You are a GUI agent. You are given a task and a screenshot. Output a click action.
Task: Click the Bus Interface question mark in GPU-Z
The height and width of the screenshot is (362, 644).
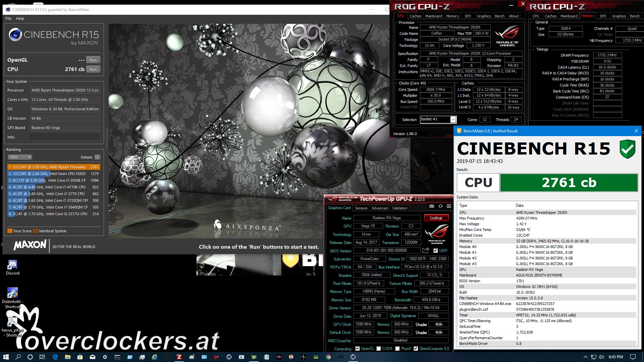(448, 267)
